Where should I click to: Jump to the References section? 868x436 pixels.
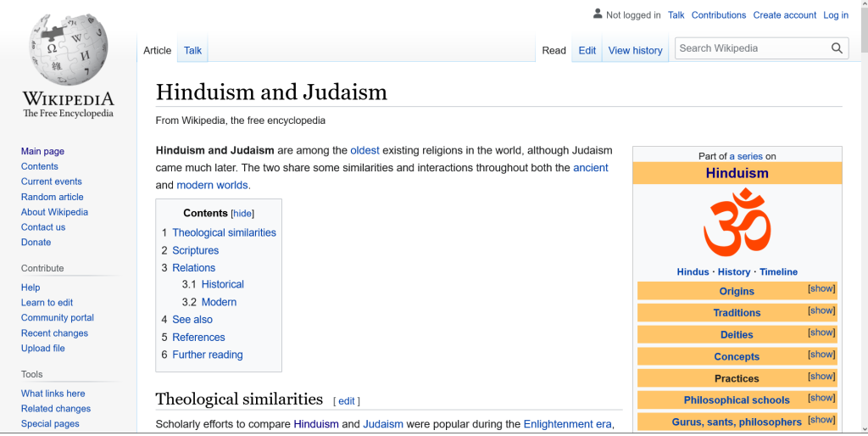click(x=198, y=338)
